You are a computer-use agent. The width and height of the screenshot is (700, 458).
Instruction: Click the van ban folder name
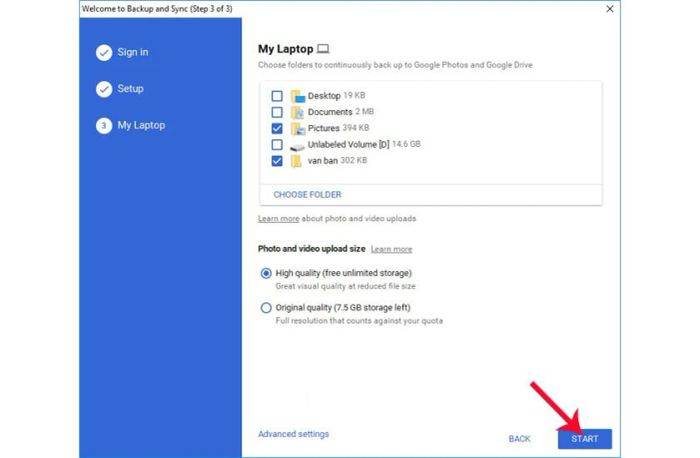pyautogui.click(x=323, y=161)
